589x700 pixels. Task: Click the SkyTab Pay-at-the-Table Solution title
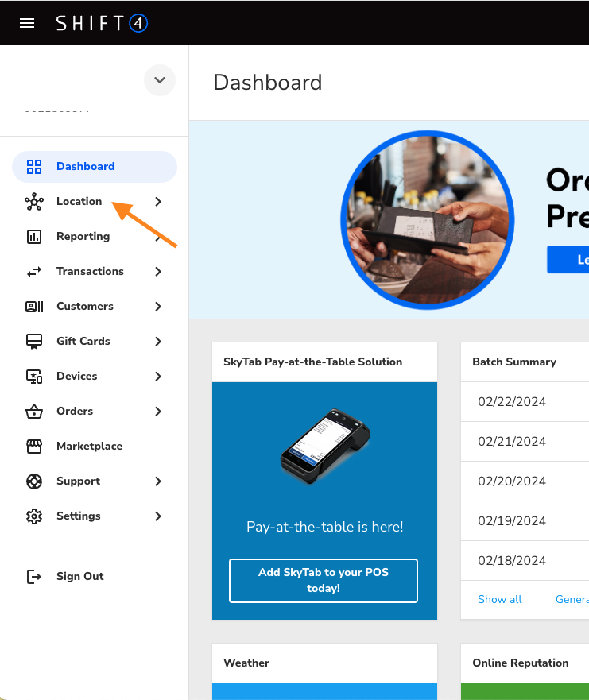[x=312, y=362]
